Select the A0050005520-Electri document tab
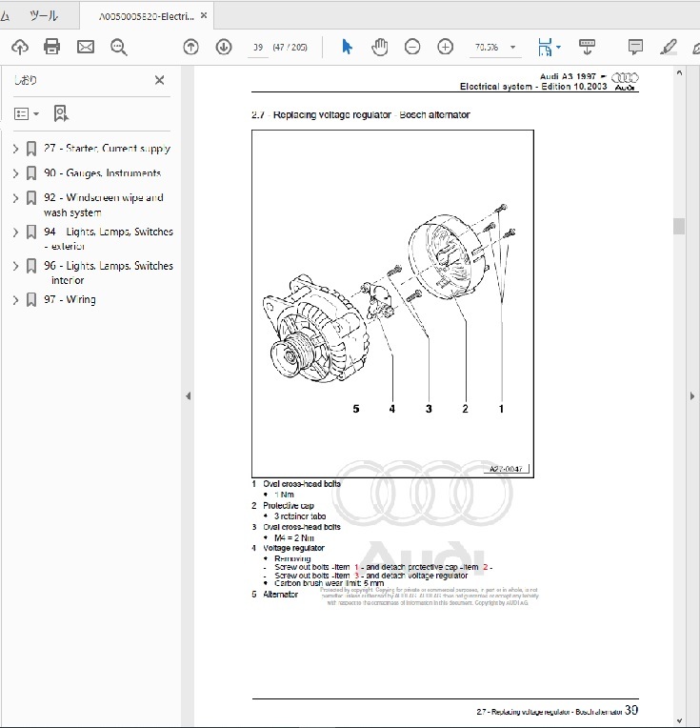The image size is (700, 728). [x=146, y=16]
